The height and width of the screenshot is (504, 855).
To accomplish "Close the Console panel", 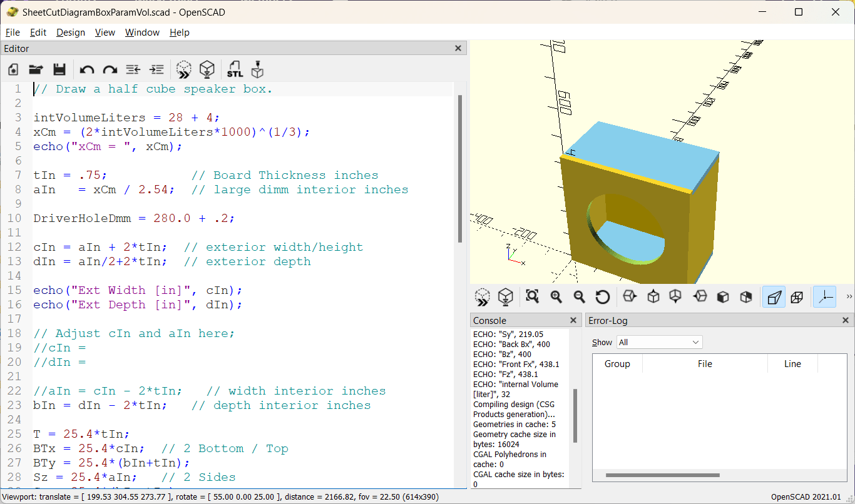I will (573, 320).
